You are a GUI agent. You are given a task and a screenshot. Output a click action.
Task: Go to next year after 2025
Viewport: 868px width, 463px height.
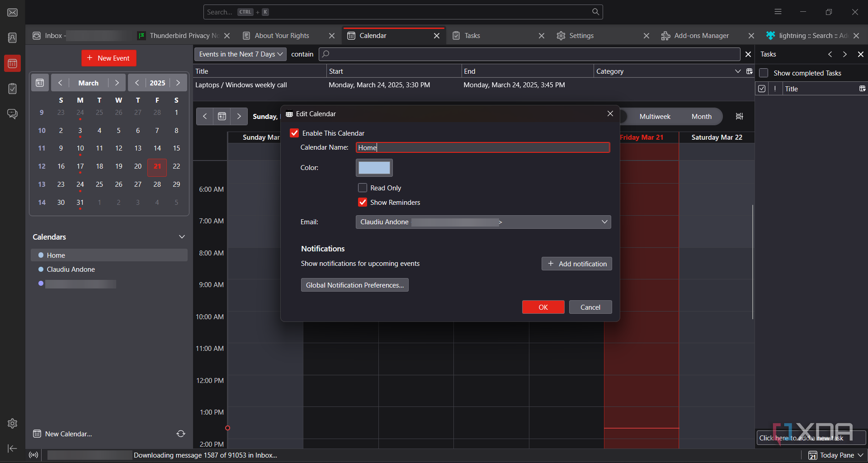click(x=178, y=83)
